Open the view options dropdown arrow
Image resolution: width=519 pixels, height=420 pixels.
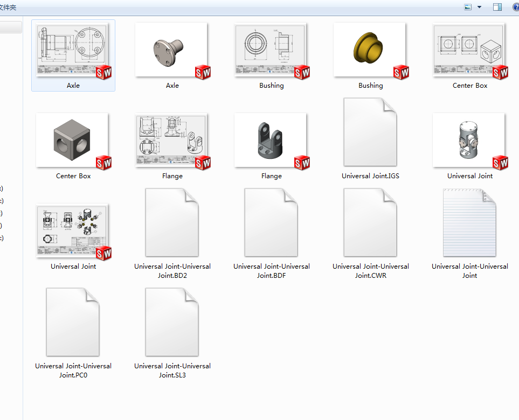pos(479,7)
